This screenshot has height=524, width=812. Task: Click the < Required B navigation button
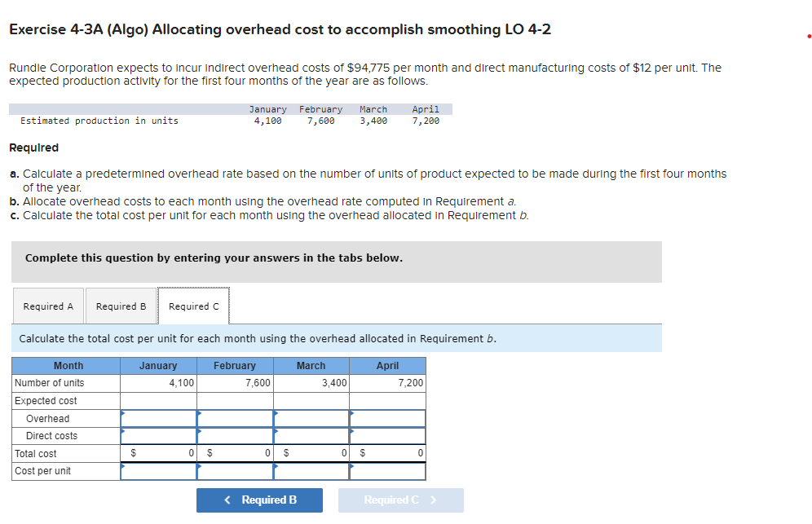(259, 500)
